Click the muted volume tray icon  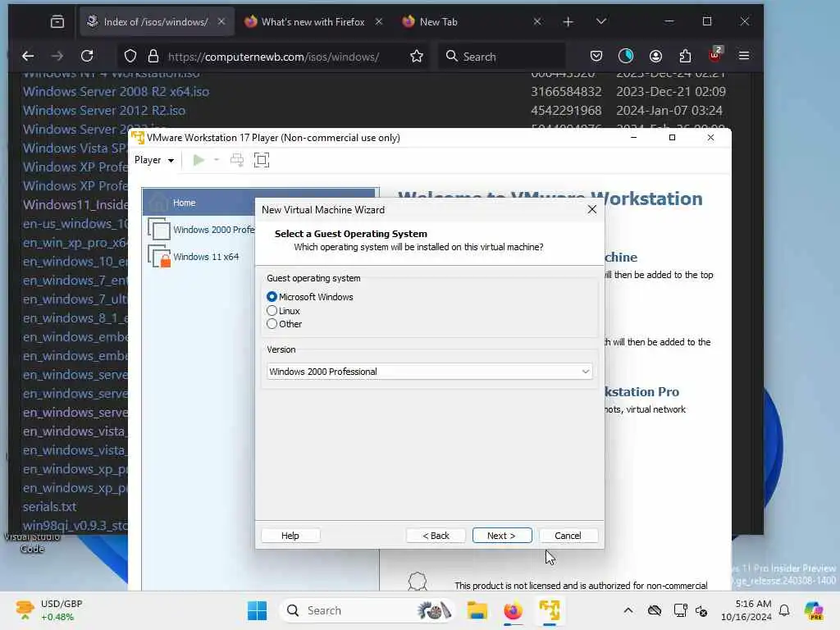tap(701, 610)
